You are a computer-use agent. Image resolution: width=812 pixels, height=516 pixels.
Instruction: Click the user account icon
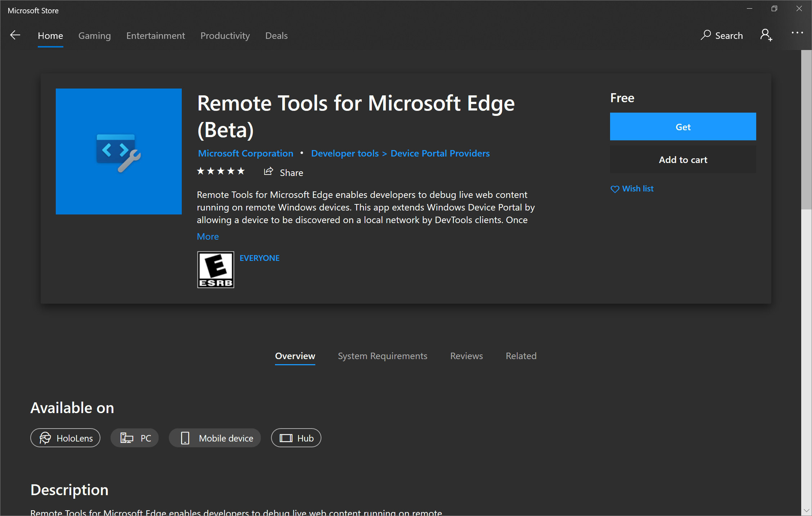[767, 35]
